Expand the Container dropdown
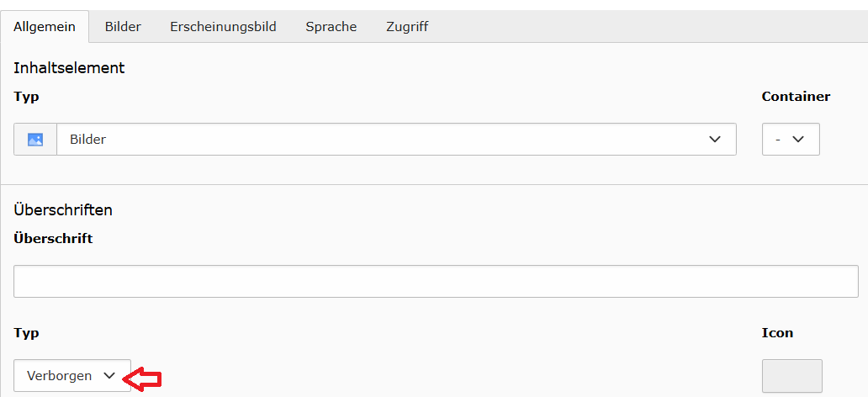The width and height of the screenshot is (868, 397). tap(791, 140)
